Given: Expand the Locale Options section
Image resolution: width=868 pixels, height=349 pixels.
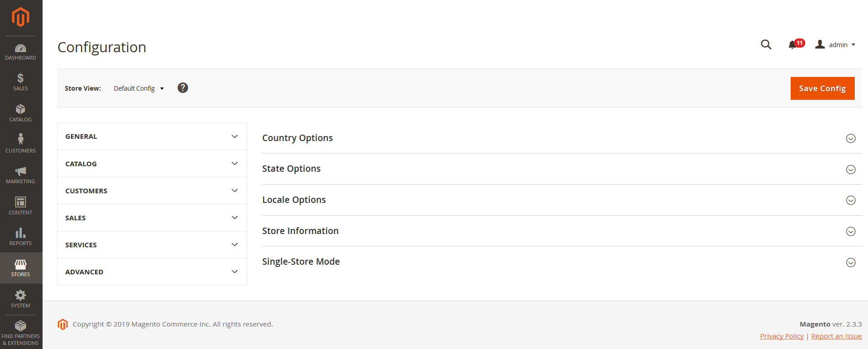Looking at the screenshot, I should pyautogui.click(x=851, y=200).
